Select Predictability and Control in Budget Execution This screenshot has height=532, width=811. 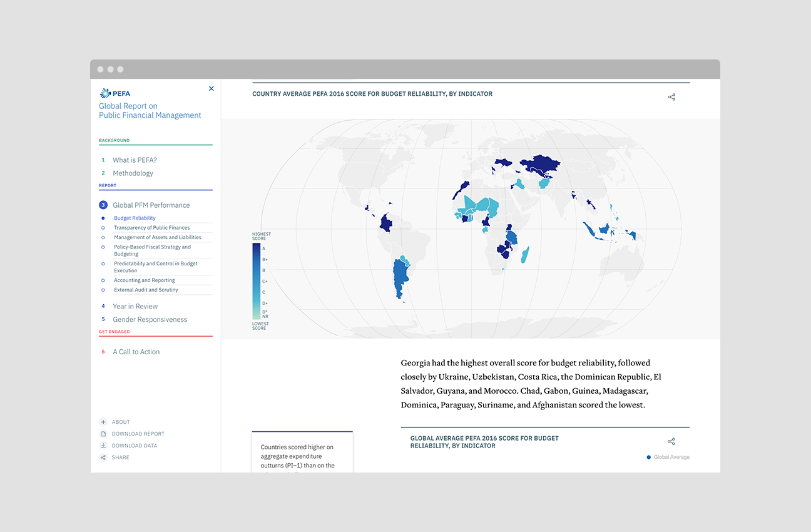[155, 267]
